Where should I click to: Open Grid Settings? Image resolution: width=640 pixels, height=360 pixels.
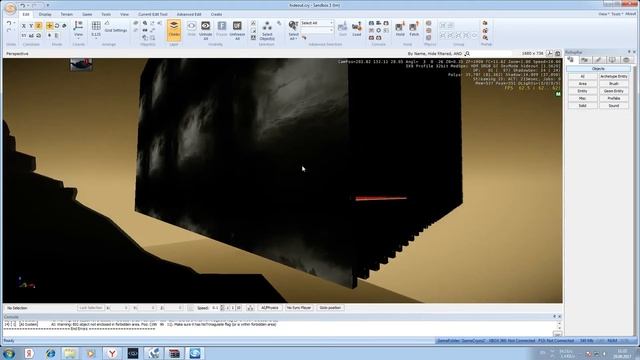(x=116, y=30)
